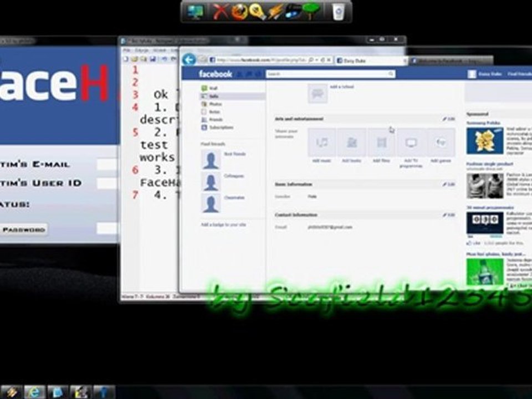Click the blue save disk icon in the editor toolbar
This screenshot has height=399, width=532.
153,59
